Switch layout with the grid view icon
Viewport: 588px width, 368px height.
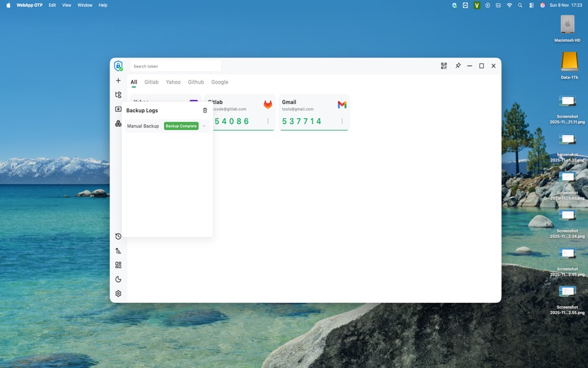(x=118, y=265)
